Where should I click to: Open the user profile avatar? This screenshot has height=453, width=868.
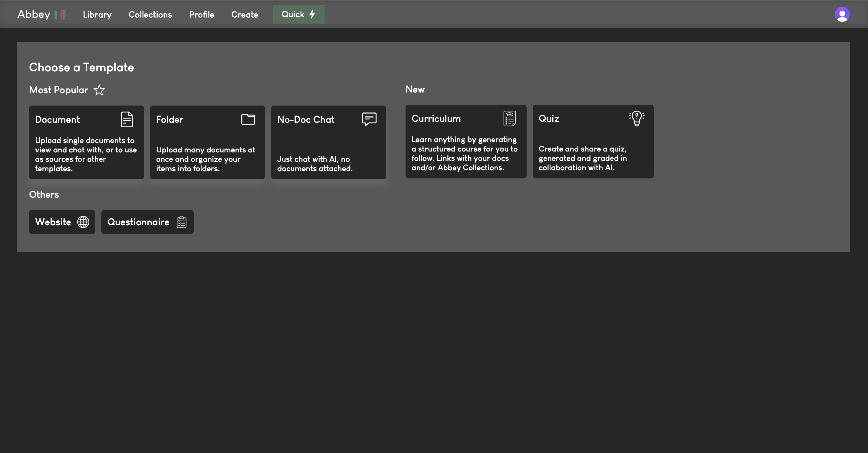[x=842, y=15]
